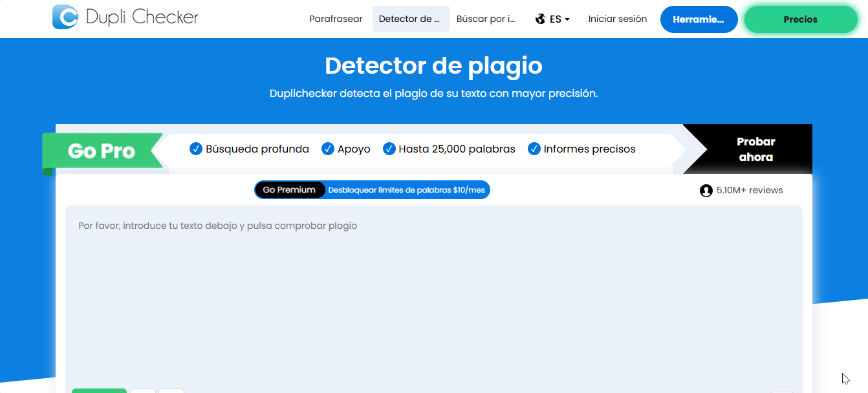Click Iniciar sesión

tap(617, 19)
